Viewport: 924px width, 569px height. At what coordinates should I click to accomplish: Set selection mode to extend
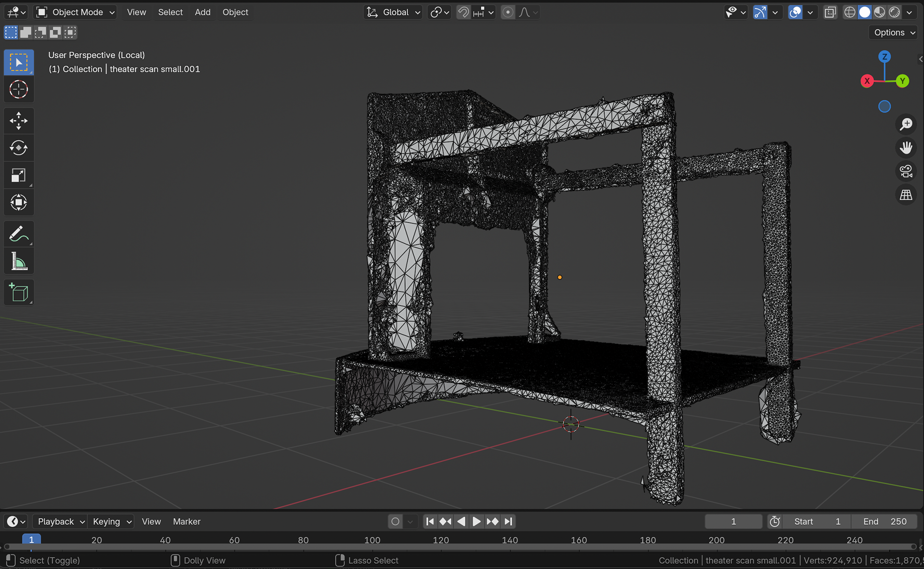tap(26, 32)
